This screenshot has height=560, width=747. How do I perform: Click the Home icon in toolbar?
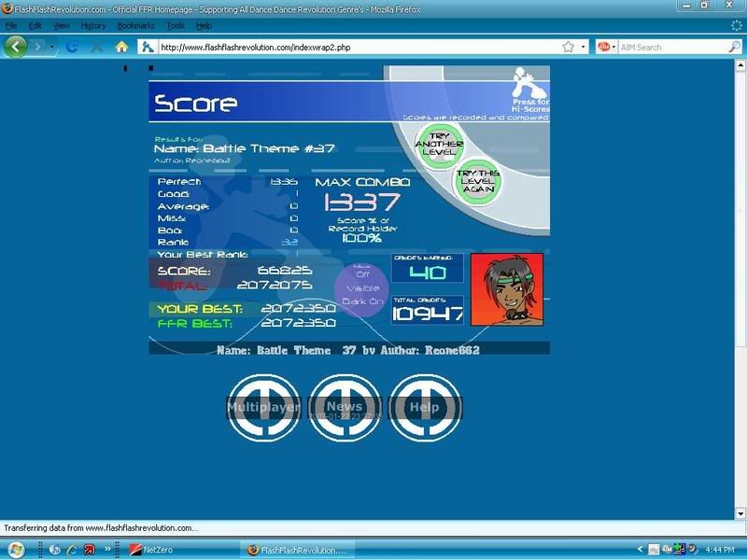tap(121, 47)
